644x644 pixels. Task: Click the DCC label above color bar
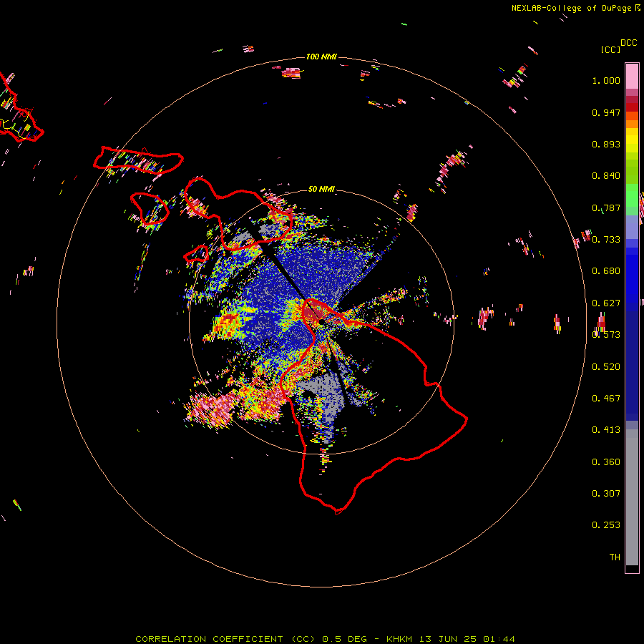[629, 43]
